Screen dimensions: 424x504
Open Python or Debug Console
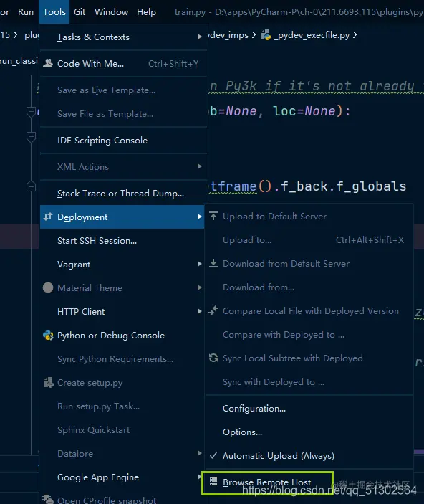pos(122,336)
